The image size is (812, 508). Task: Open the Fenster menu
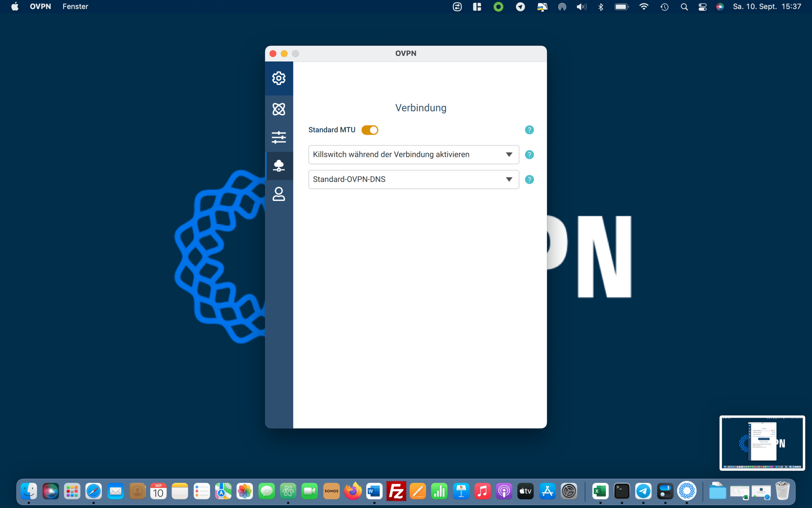click(x=75, y=7)
